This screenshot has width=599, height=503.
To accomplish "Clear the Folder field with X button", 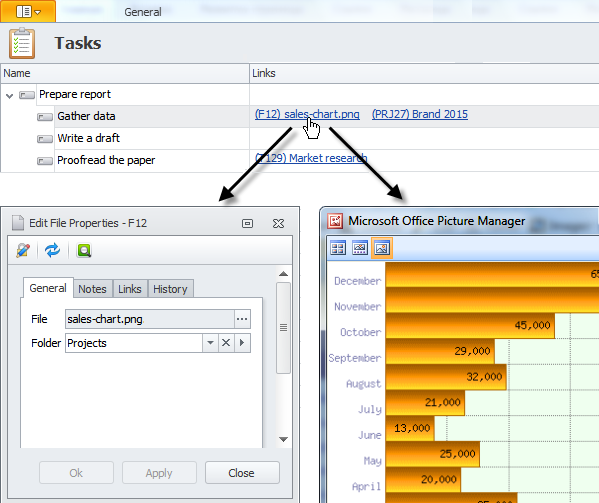I will pyautogui.click(x=226, y=343).
